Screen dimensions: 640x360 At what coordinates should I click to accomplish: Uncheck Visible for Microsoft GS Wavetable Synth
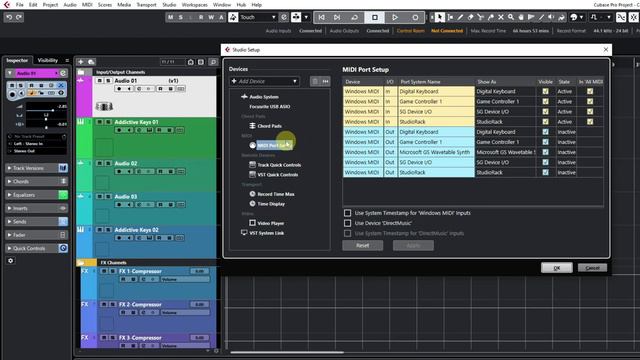pos(545,152)
